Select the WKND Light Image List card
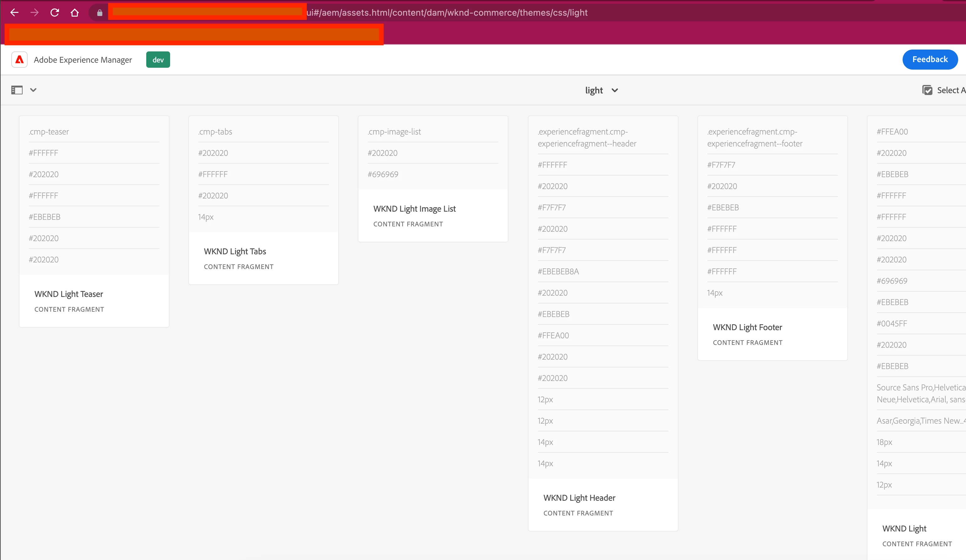 tap(414, 209)
